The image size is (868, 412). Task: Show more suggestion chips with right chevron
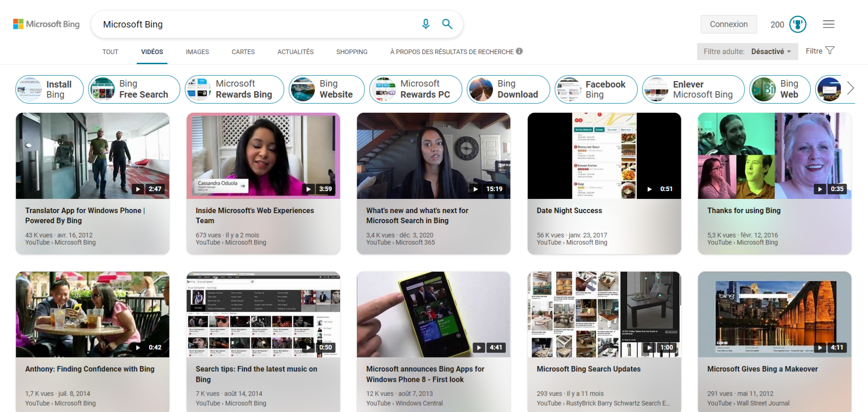pos(851,88)
